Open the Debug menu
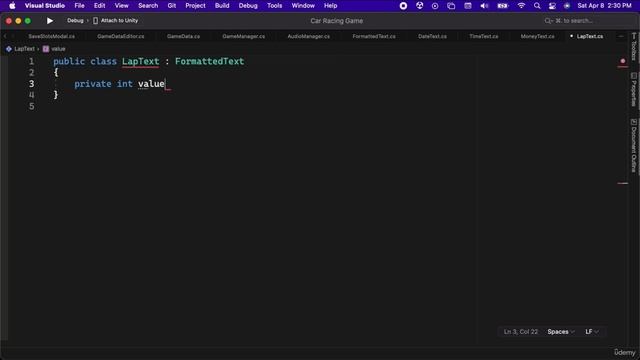 click(248, 6)
